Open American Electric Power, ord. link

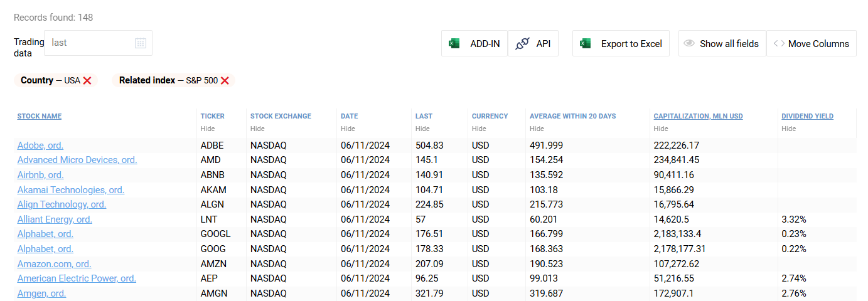pos(77,278)
